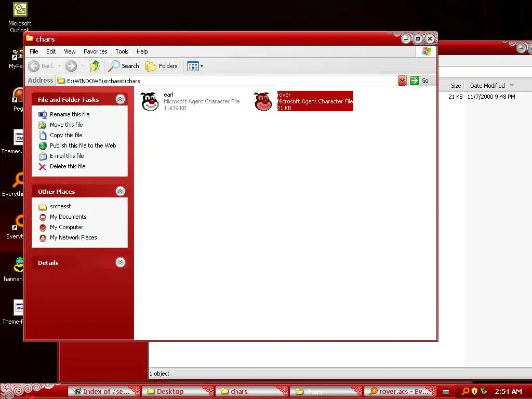The width and height of the screenshot is (532, 399).
Task: Open the Favorites menu
Action: pyautogui.click(x=96, y=51)
